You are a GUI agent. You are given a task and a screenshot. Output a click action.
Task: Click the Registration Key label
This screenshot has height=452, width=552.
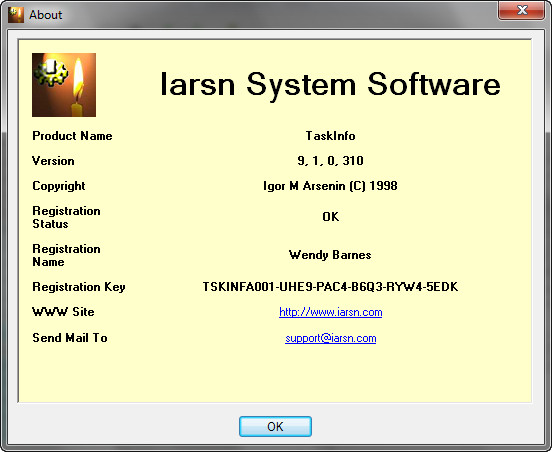(x=79, y=287)
